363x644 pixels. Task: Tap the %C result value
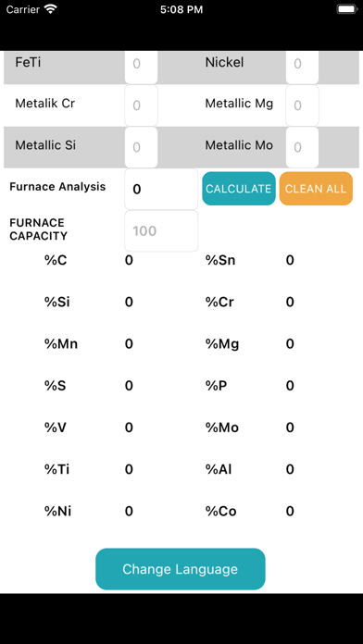tap(129, 260)
